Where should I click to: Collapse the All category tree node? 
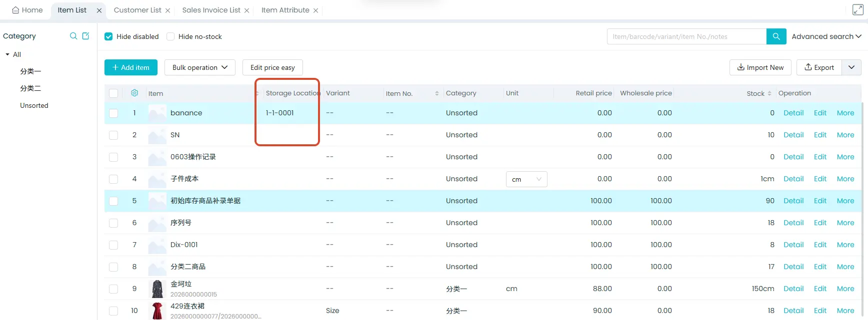coord(7,54)
